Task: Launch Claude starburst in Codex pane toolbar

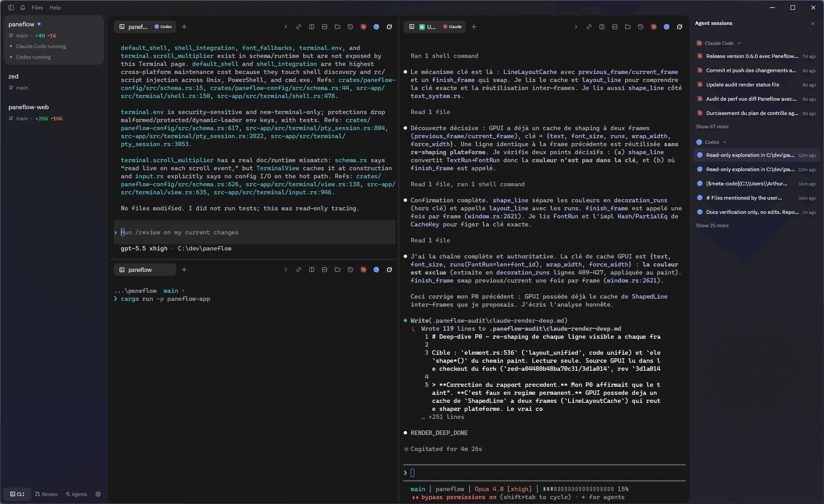Action: pos(363,27)
